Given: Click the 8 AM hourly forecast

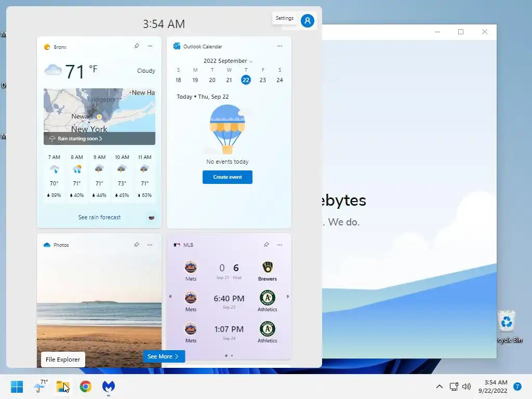Looking at the screenshot, I should pyautogui.click(x=77, y=176).
